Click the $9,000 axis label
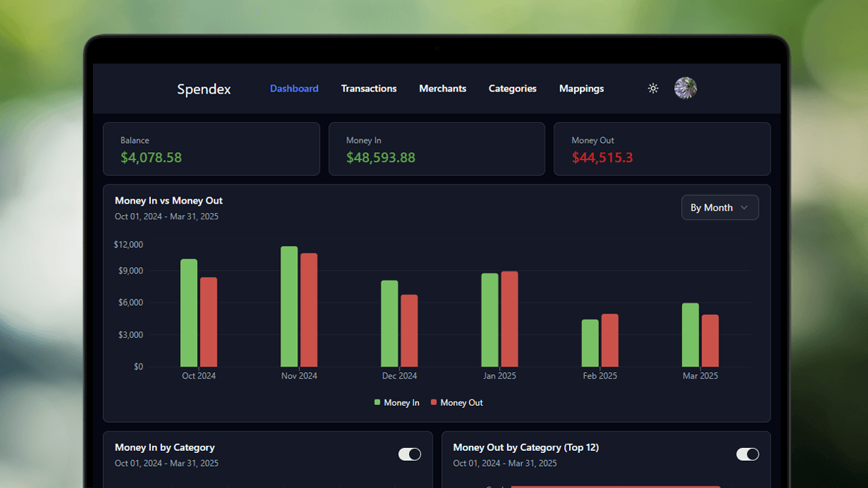868x488 pixels. coord(131,271)
